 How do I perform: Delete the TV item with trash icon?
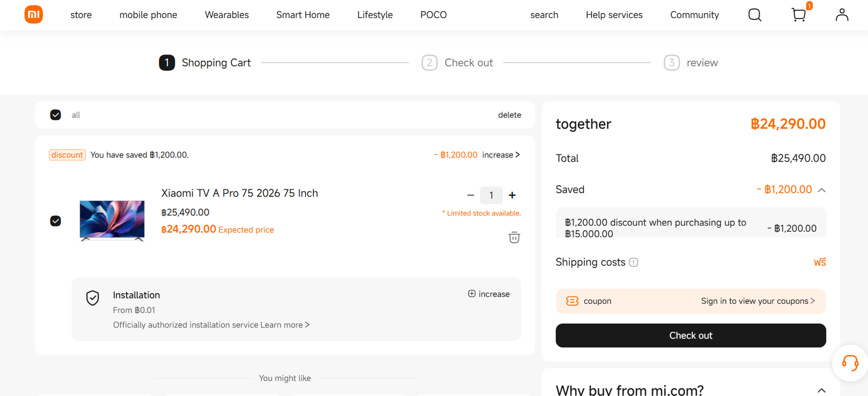click(x=514, y=237)
